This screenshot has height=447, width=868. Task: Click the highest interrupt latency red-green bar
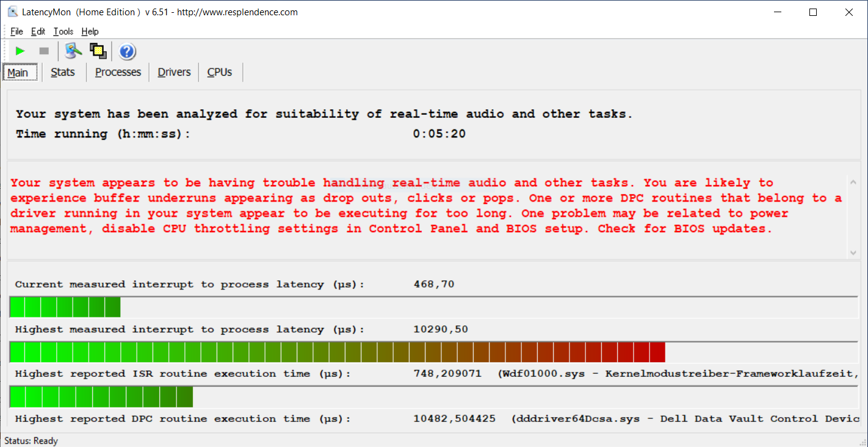(x=337, y=352)
